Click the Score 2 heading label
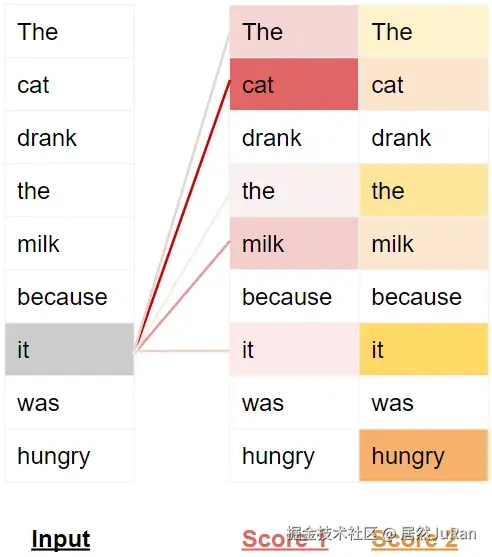 [x=415, y=539]
